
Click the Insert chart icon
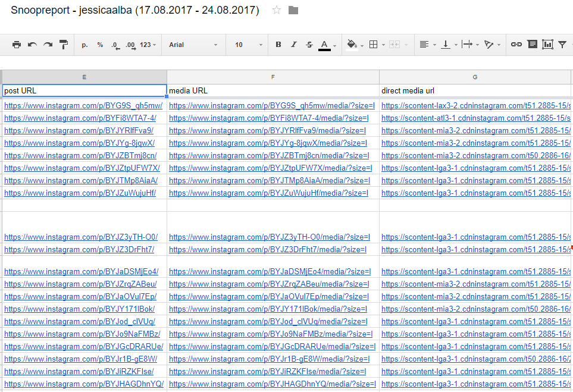(x=547, y=44)
